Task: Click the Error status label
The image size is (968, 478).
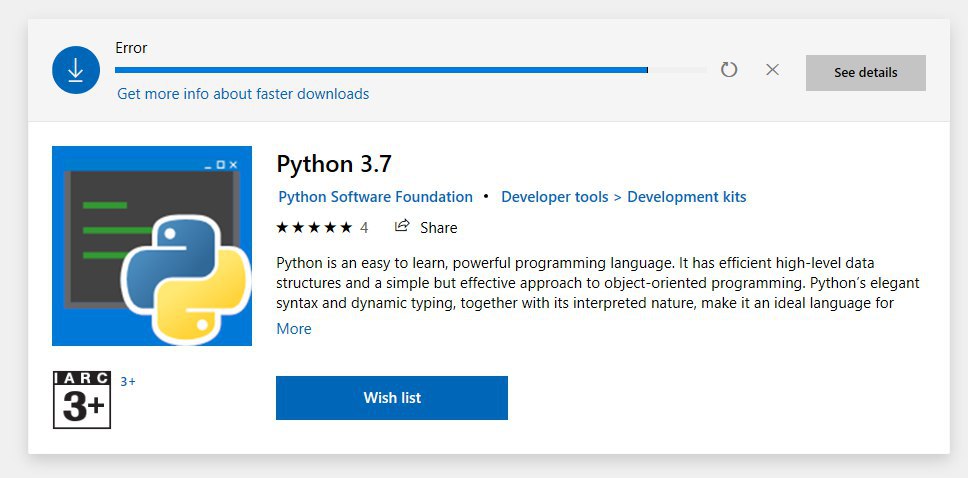Action: (x=131, y=48)
